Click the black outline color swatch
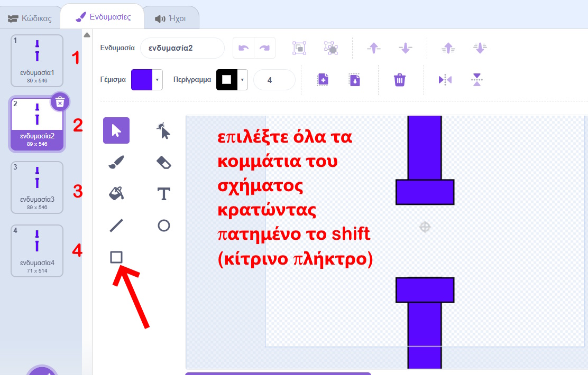Image resolution: width=588 pixels, height=375 pixels. click(227, 80)
